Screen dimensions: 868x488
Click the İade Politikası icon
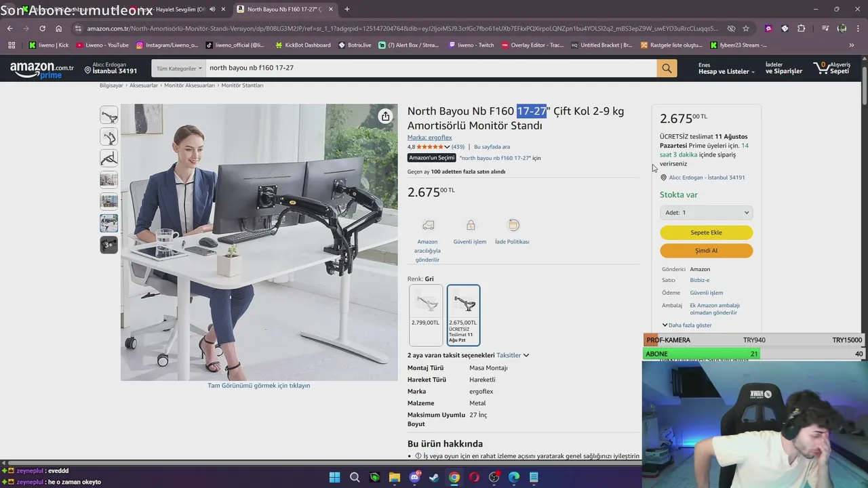click(513, 225)
